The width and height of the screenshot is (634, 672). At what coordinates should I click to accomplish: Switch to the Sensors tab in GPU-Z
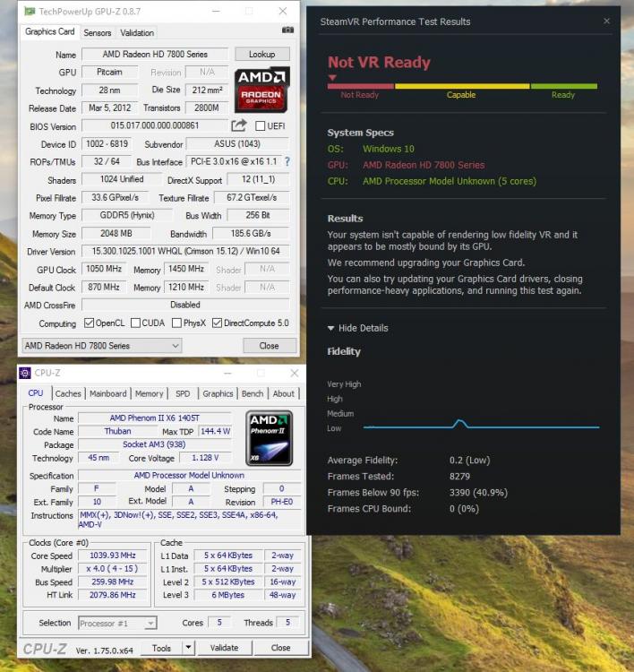[x=98, y=33]
